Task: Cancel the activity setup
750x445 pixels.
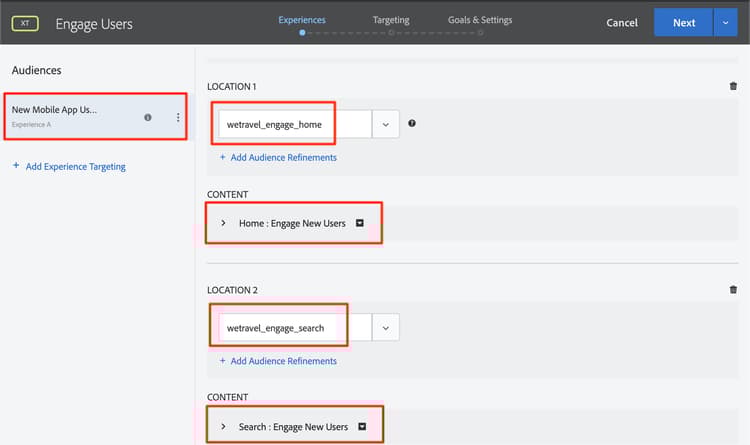Action: click(622, 22)
